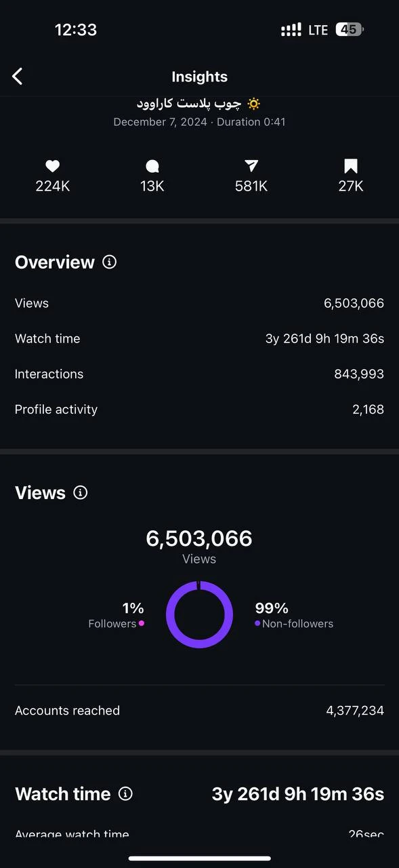Select the Views row in Overview
This screenshot has width=399, height=868.
click(199, 303)
